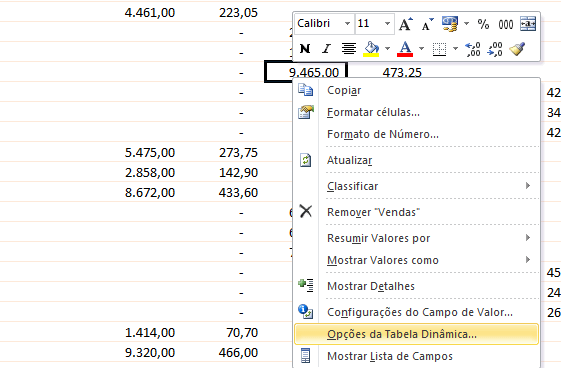561x368 pixels.
Task: Increase font size in the mini toolbar
Action: click(x=405, y=24)
